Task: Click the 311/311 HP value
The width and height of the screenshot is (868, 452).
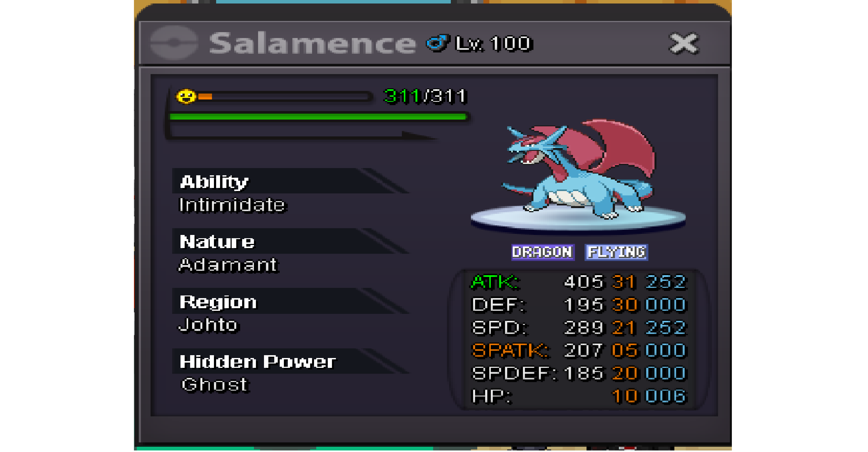Action: click(425, 96)
